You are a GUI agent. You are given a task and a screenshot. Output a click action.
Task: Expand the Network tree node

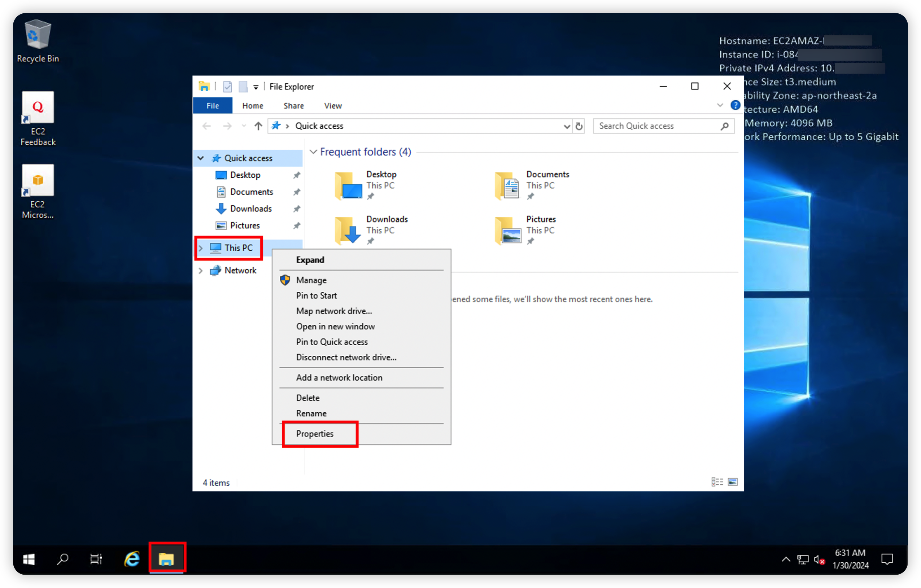click(200, 271)
